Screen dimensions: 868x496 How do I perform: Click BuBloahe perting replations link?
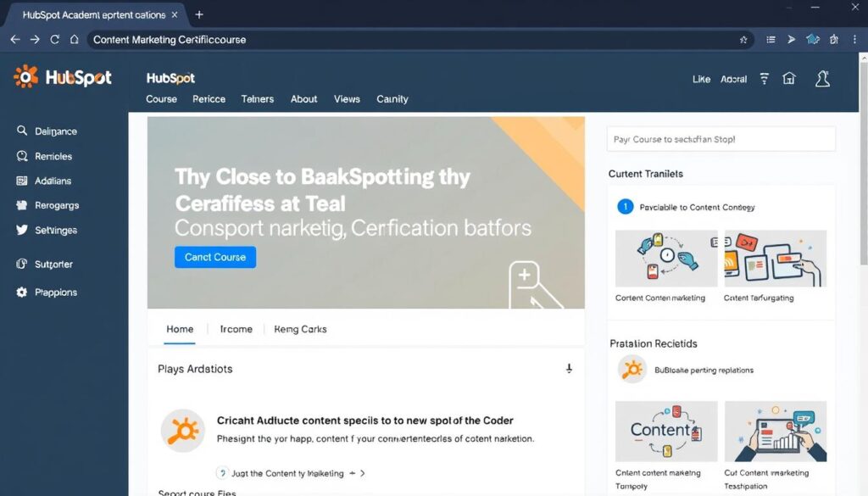(704, 370)
